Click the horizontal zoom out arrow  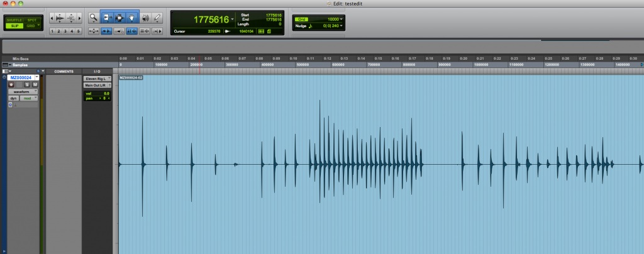click(x=52, y=18)
